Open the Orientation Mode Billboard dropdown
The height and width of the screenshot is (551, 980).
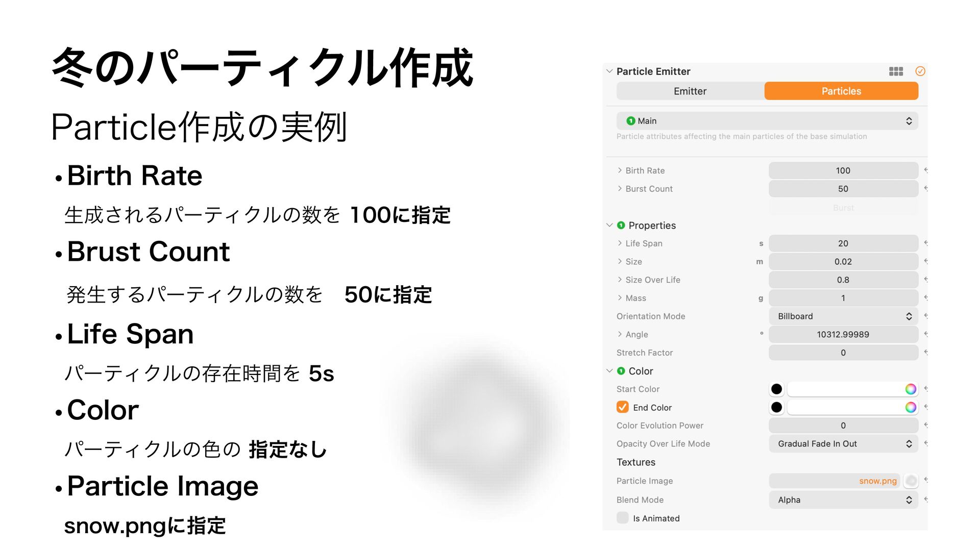pos(843,316)
